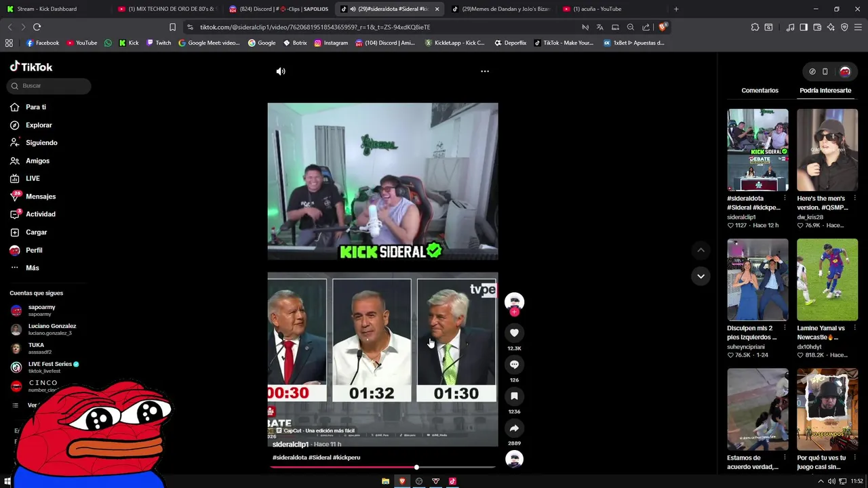Save video with the bookmark icon
The height and width of the screenshot is (488, 868).
click(514, 396)
